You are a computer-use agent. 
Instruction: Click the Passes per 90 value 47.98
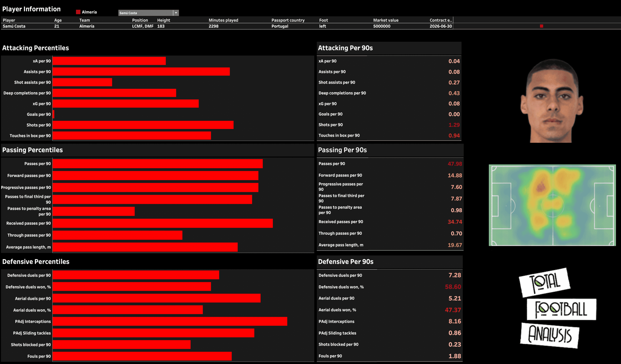455,164
